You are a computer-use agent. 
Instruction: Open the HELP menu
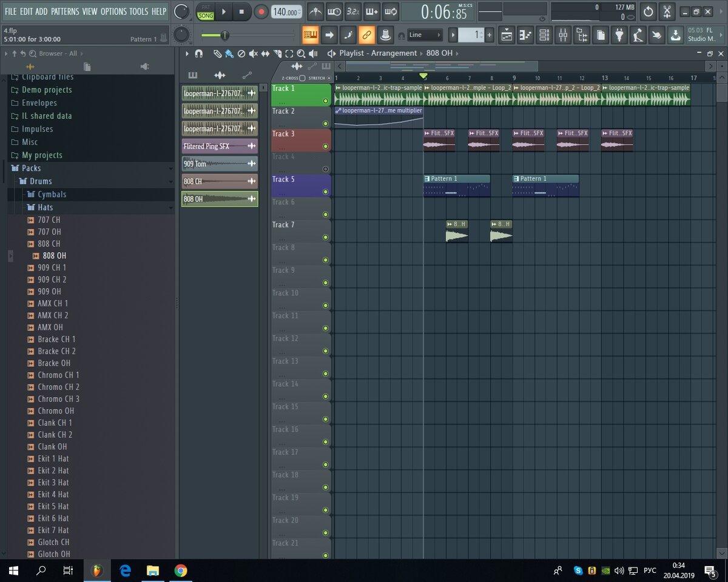pos(159,12)
